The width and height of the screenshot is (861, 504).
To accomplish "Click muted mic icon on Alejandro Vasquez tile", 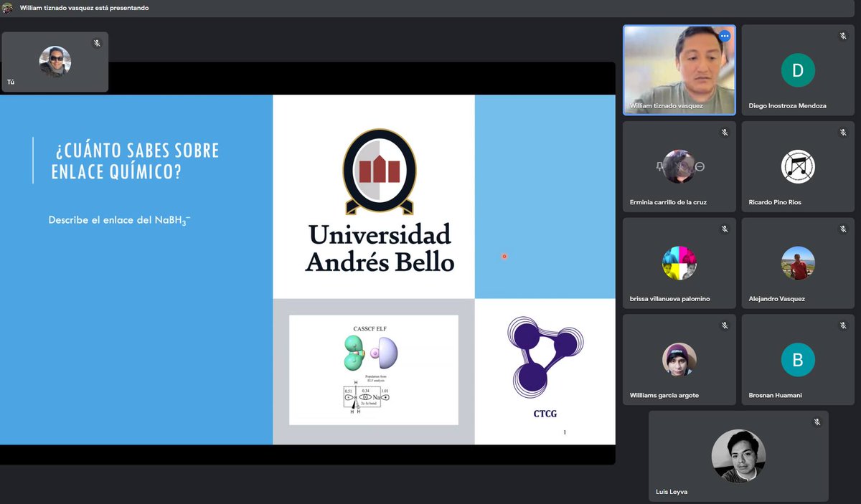I will click(843, 229).
